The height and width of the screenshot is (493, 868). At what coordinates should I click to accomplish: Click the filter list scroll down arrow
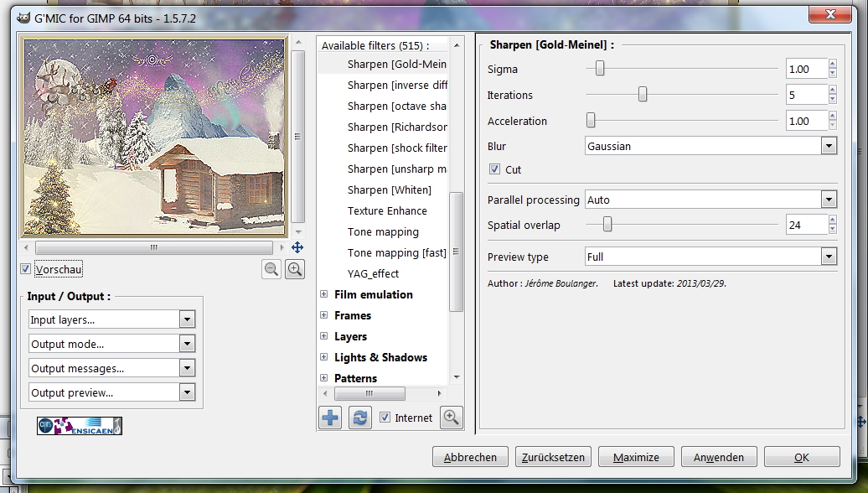[x=457, y=377]
